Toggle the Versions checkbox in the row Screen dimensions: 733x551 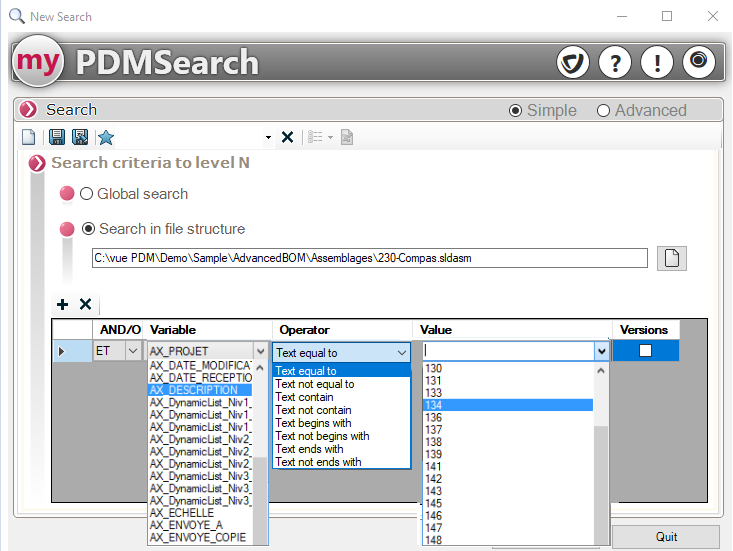[x=645, y=351]
